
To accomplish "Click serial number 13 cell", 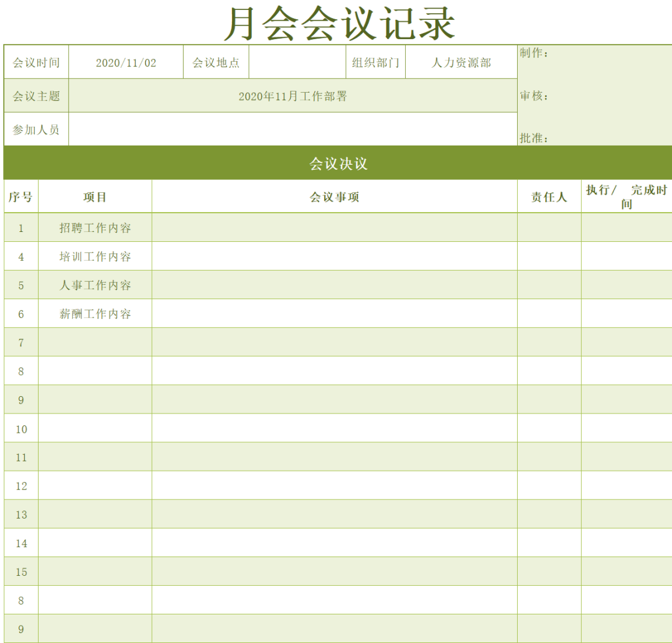I will [21, 514].
